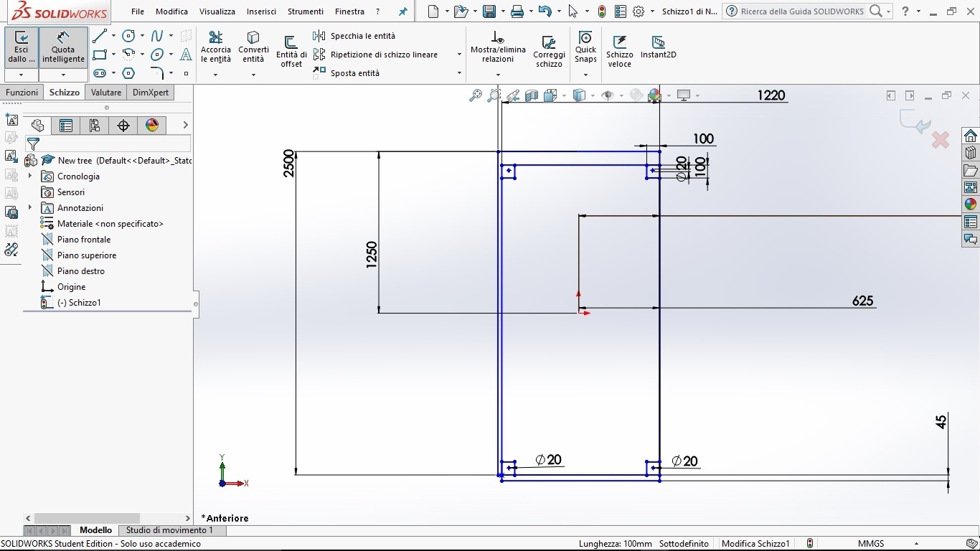The image size is (980, 551).
Task: Activate Quota intelligente smart dimension
Action: coord(63,47)
